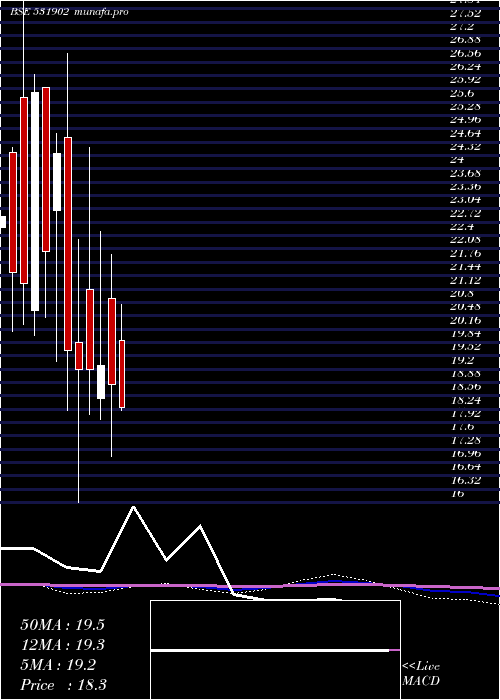Click the 25.6 price axis label

click(462, 93)
